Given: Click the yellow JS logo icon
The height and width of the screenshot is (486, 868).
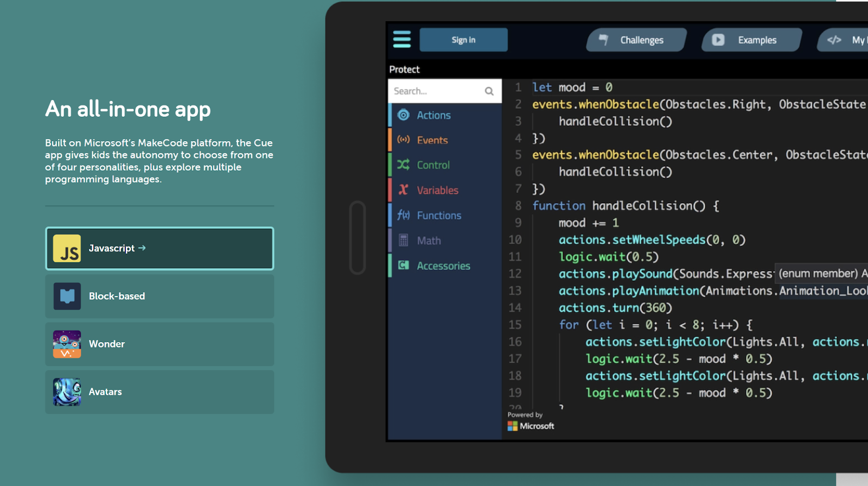Looking at the screenshot, I should 67,248.
